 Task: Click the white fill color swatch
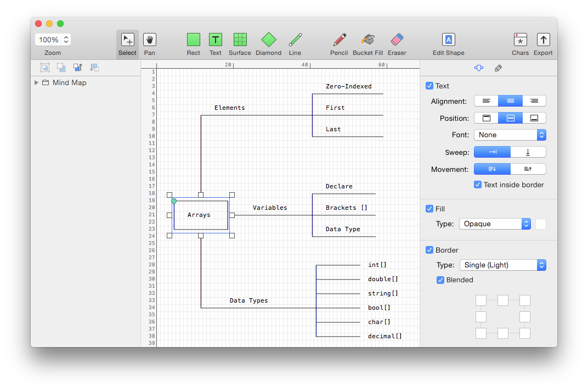click(x=541, y=224)
